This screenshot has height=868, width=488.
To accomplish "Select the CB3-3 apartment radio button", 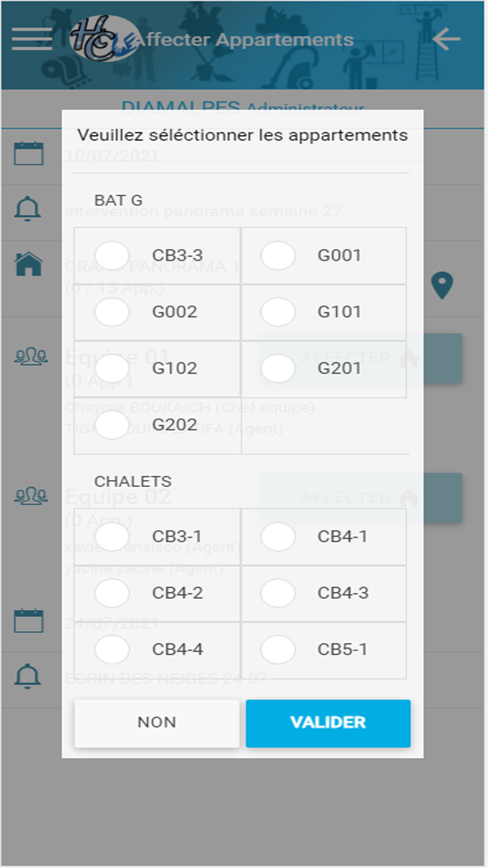I will tap(112, 255).
